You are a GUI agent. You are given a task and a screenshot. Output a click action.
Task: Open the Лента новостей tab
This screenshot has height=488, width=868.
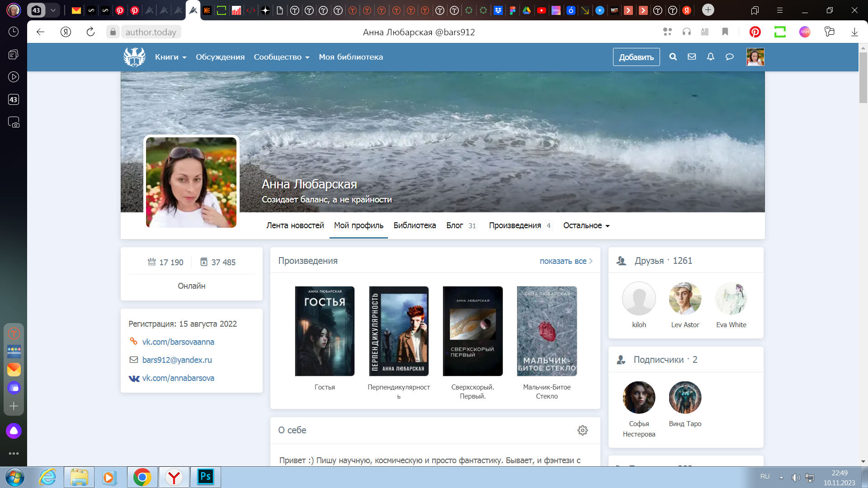tap(295, 225)
